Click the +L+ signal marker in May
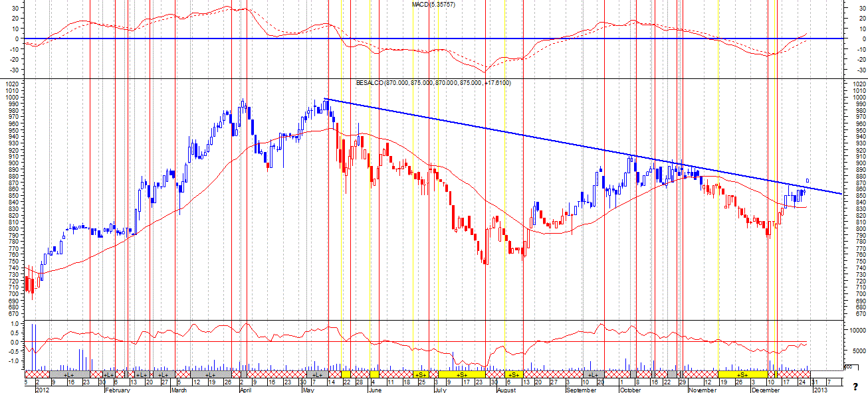 [316, 374]
